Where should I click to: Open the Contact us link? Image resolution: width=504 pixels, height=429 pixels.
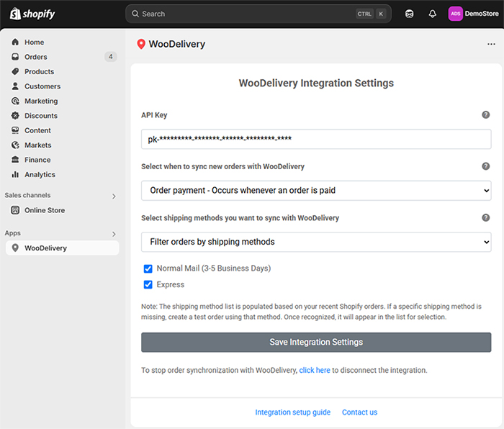coord(359,412)
